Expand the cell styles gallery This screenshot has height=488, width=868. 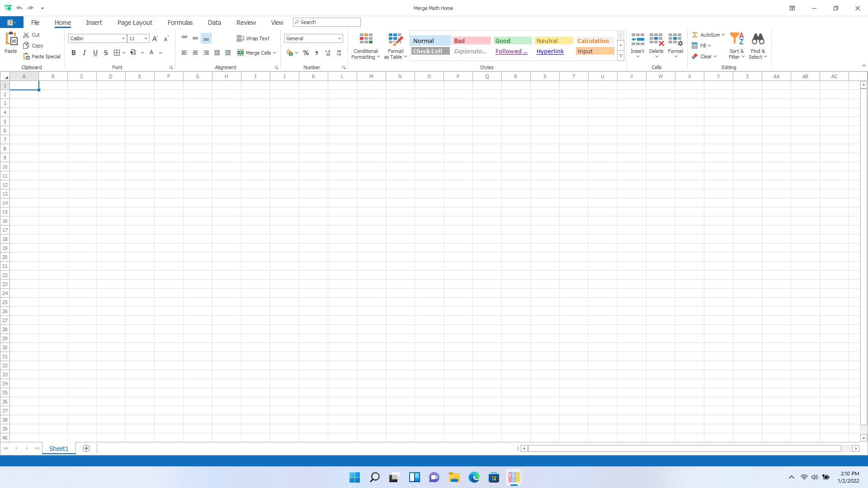click(x=621, y=56)
